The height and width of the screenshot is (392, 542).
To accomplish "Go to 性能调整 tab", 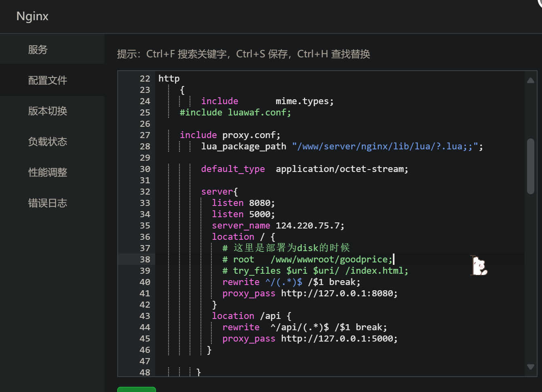I will (48, 172).
